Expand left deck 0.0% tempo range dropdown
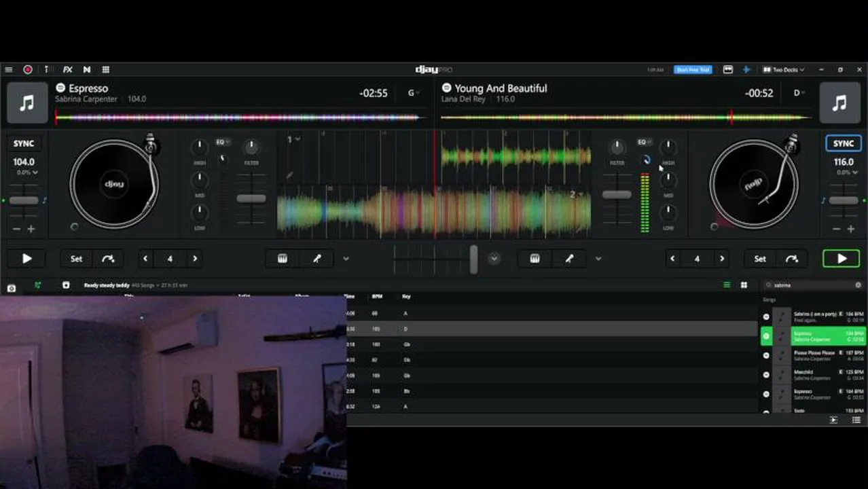This screenshot has width=868, height=489. [27, 173]
